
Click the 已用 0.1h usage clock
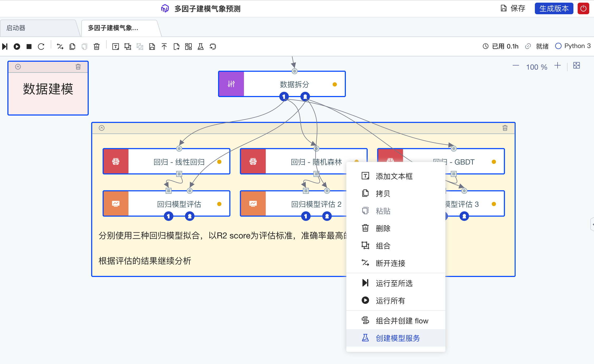(x=501, y=46)
